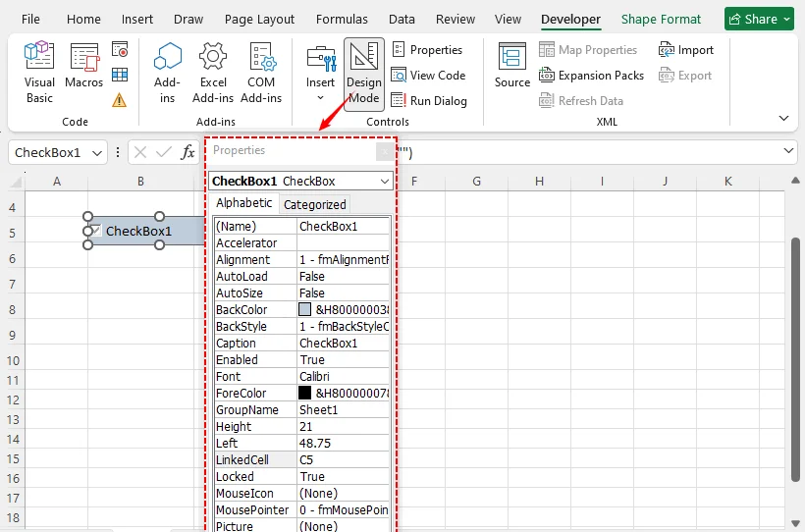The width and height of the screenshot is (805, 532).
Task: Open the XML Source pane
Action: click(511, 66)
